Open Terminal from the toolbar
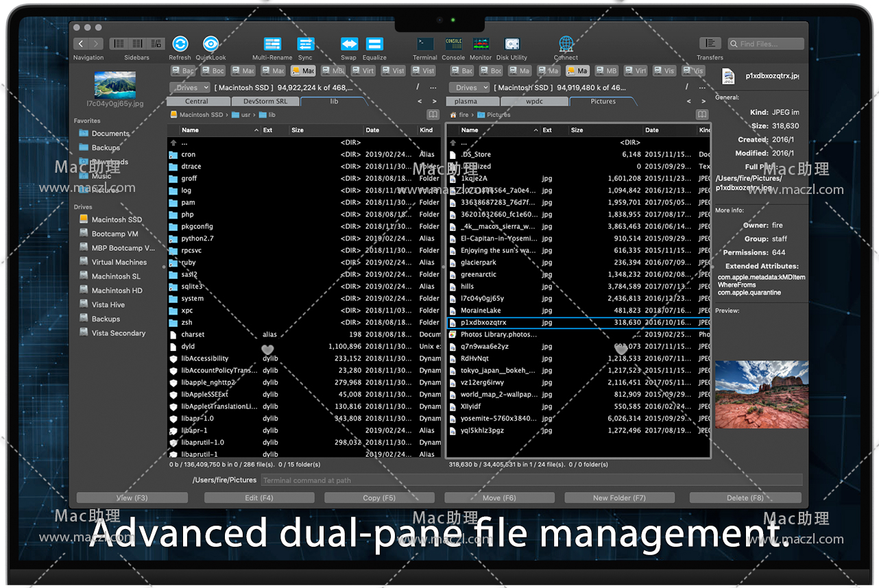This screenshot has width=879, height=588. coord(425,44)
